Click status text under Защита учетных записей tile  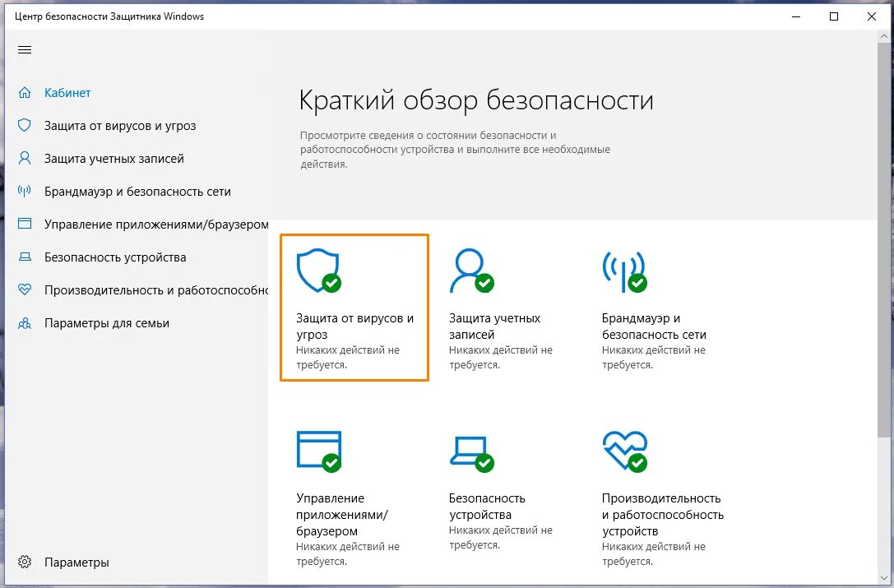pyautogui.click(x=501, y=358)
